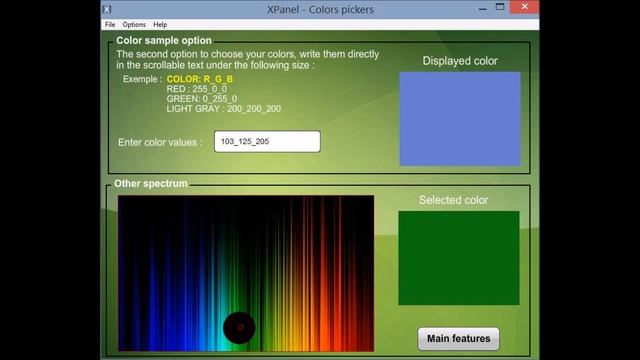Click the 'GREEN: 0_255_0' example line
This screenshot has height=360, width=640.
pos(202,99)
